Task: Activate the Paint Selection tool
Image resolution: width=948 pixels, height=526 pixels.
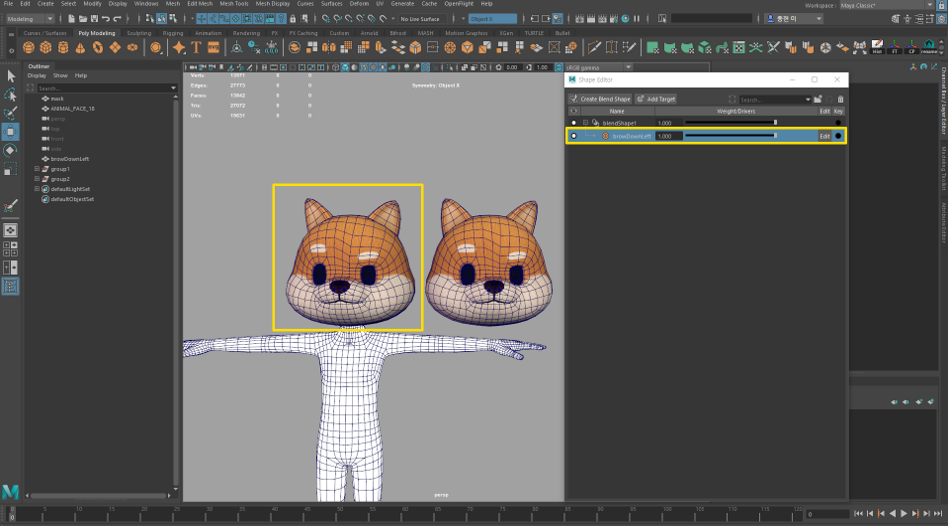Action: pos(10,113)
